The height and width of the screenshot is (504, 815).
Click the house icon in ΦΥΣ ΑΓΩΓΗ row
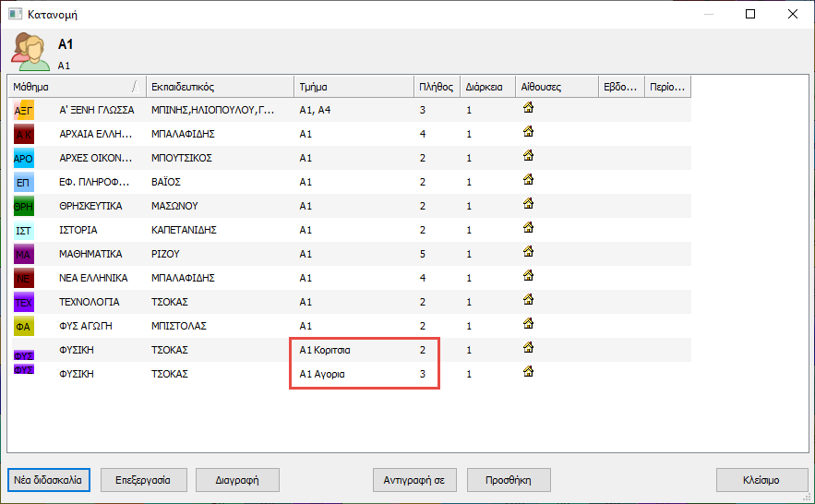tap(529, 323)
